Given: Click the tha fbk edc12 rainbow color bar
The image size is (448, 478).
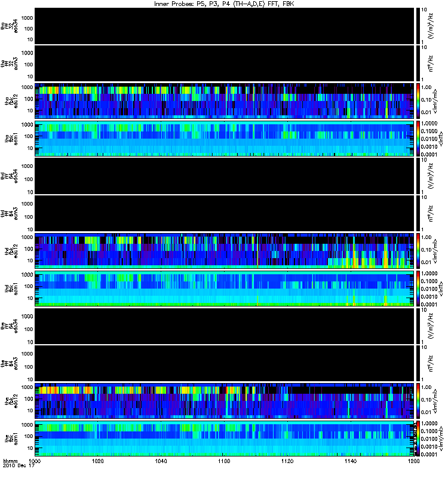Looking at the screenshot, I should tap(418, 100).
